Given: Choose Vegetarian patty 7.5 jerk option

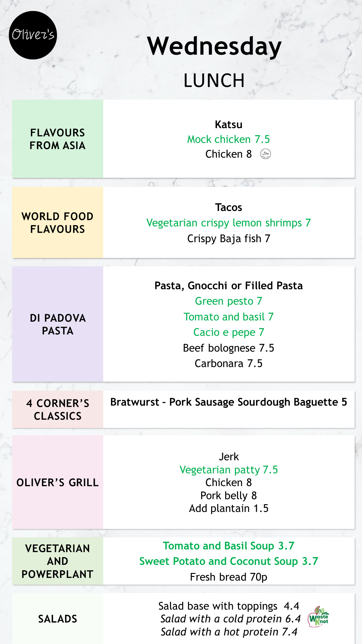Looking at the screenshot, I should pyautogui.click(x=229, y=470).
